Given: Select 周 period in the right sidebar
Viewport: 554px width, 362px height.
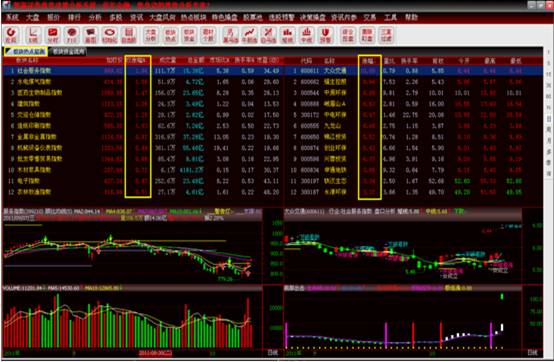Looking at the screenshot, I should (548, 130).
